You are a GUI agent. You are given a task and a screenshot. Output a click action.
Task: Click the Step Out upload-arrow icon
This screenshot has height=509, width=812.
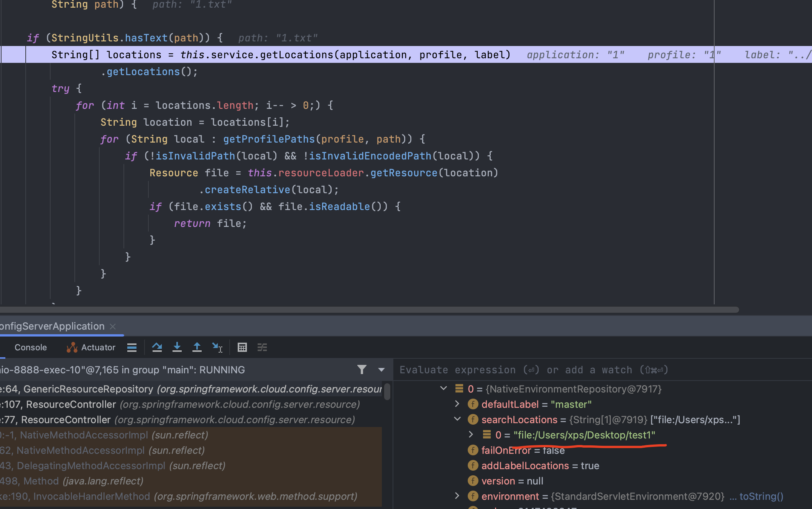[x=197, y=347]
